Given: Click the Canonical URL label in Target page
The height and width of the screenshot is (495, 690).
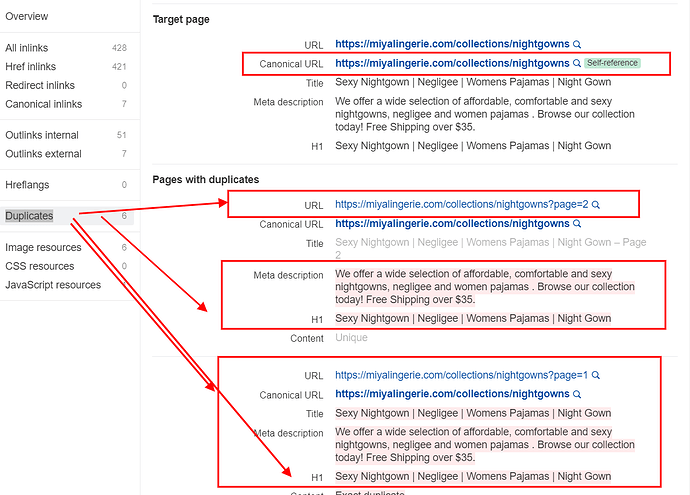Looking at the screenshot, I should coord(291,64).
